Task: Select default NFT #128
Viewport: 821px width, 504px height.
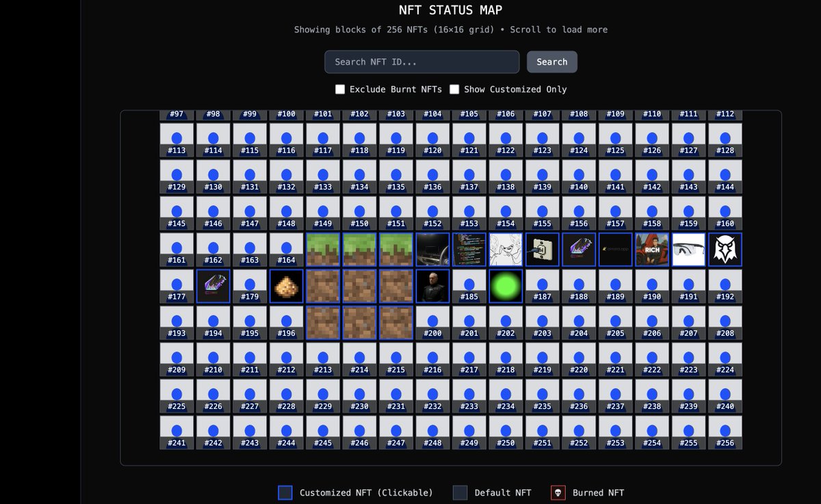Action: [725, 140]
